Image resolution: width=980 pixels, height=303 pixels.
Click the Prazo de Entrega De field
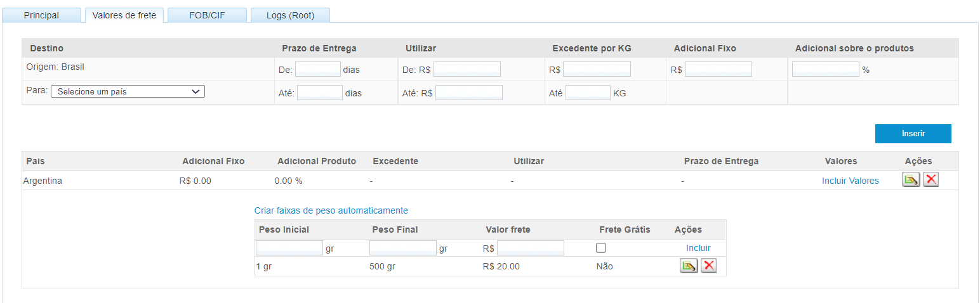[318, 69]
